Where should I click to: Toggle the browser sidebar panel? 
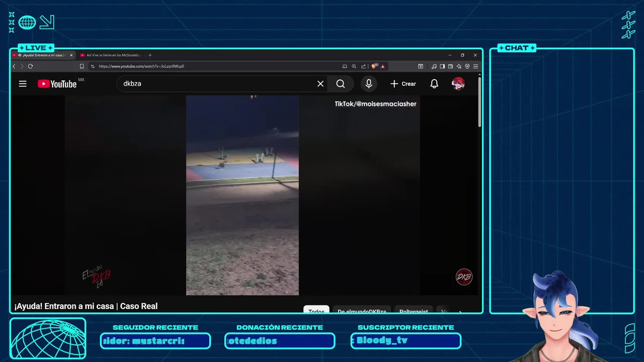[442, 66]
